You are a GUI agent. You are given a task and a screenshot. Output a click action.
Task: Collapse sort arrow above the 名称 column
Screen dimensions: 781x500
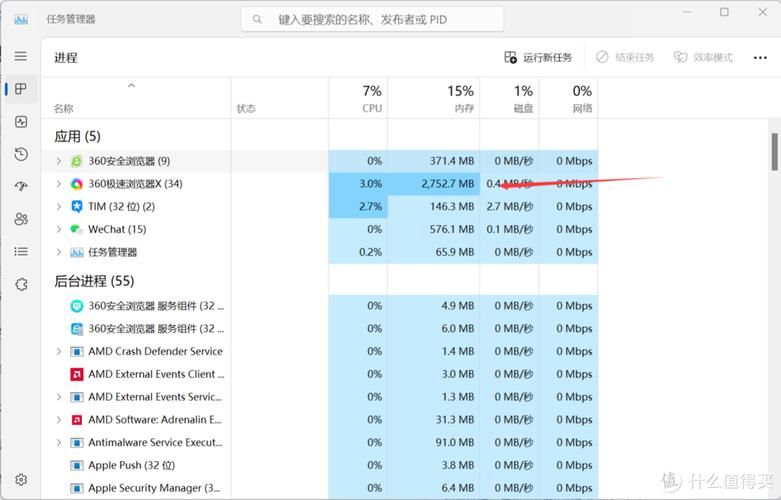click(131, 86)
